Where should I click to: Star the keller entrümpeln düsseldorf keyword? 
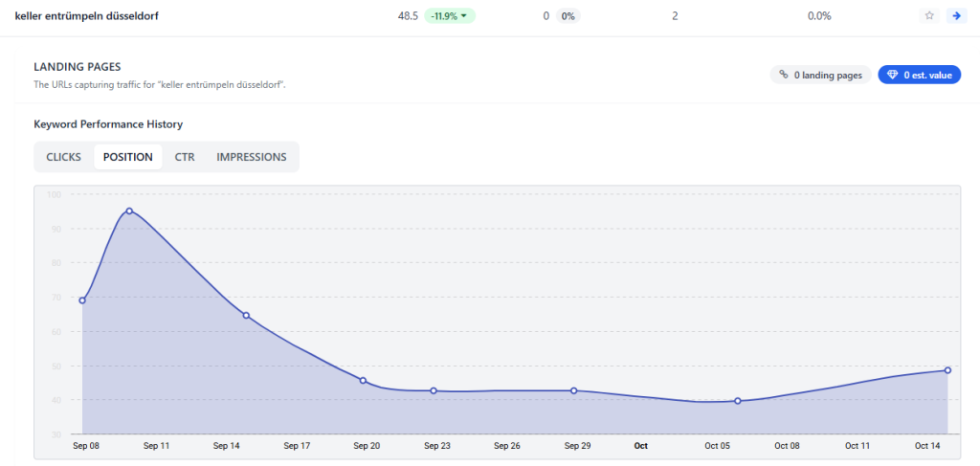coord(928,16)
